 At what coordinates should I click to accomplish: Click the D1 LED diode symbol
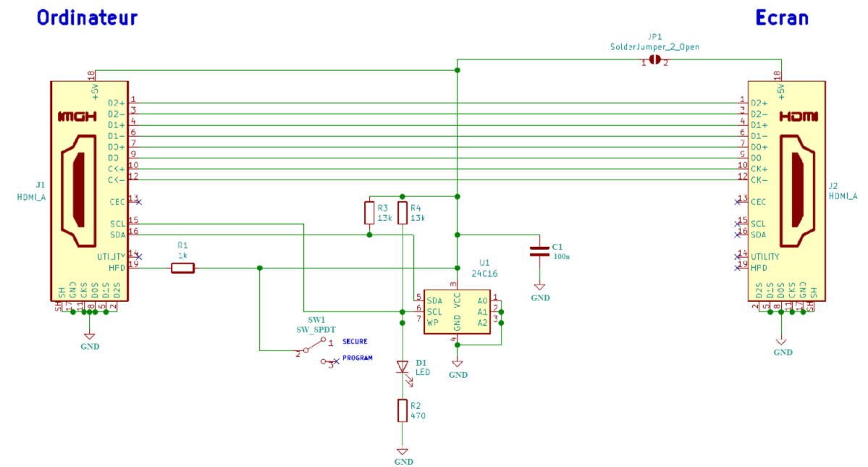pos(403,367)
